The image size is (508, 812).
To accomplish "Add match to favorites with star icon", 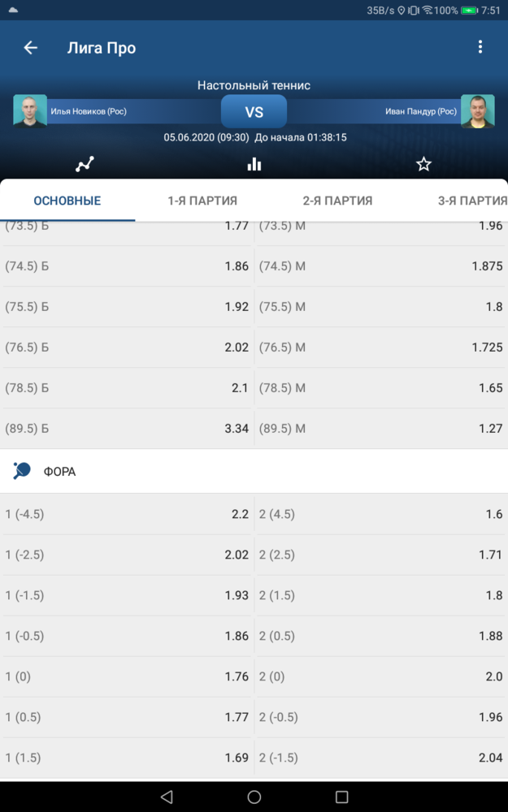I will [x=423, y=164].
